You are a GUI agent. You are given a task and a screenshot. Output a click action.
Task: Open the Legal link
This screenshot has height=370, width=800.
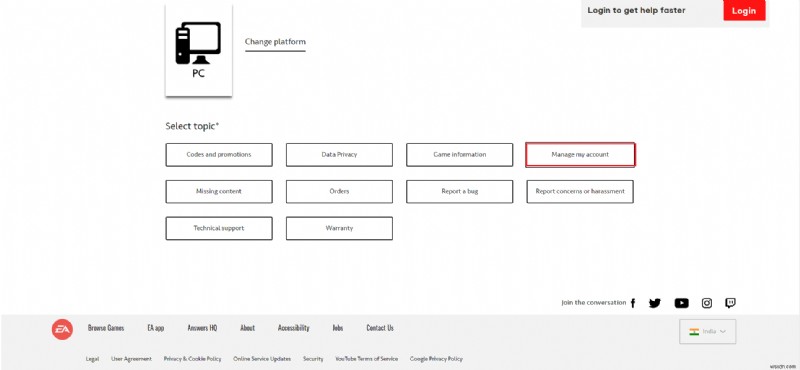(92, 359)
